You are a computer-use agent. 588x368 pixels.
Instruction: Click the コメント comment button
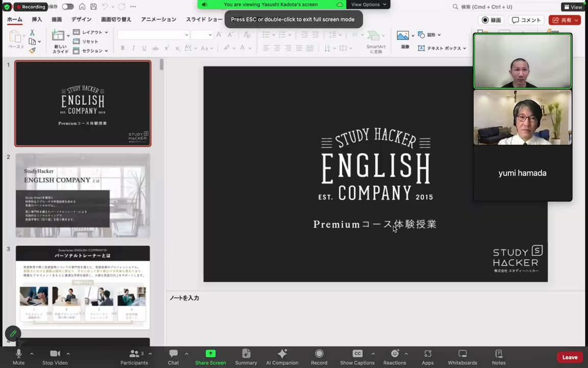(x=527, y=20)
